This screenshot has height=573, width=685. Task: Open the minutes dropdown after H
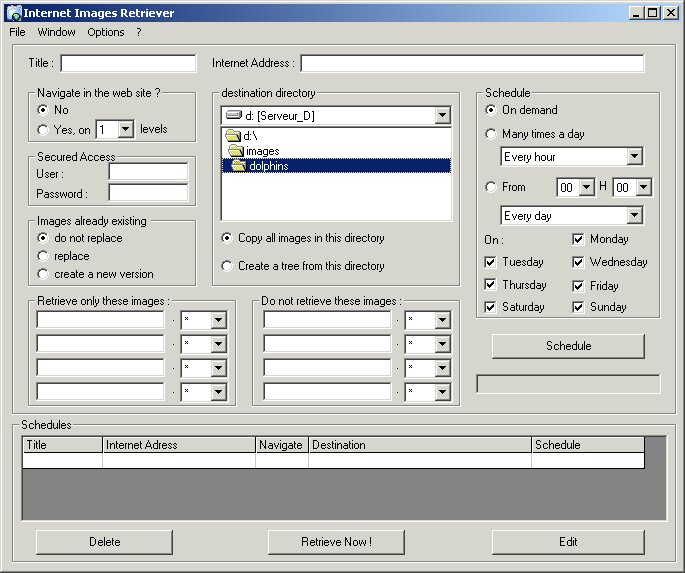[x=643, y=187]
